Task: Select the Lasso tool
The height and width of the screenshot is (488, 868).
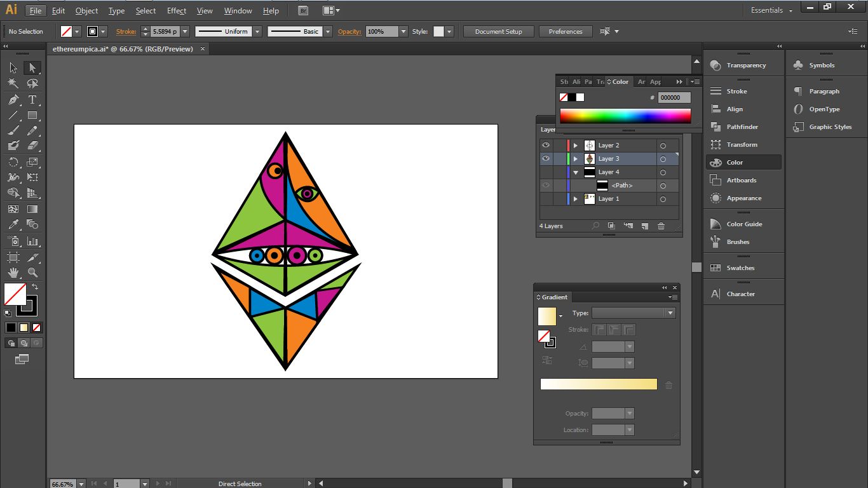Action: coord(32,83)
